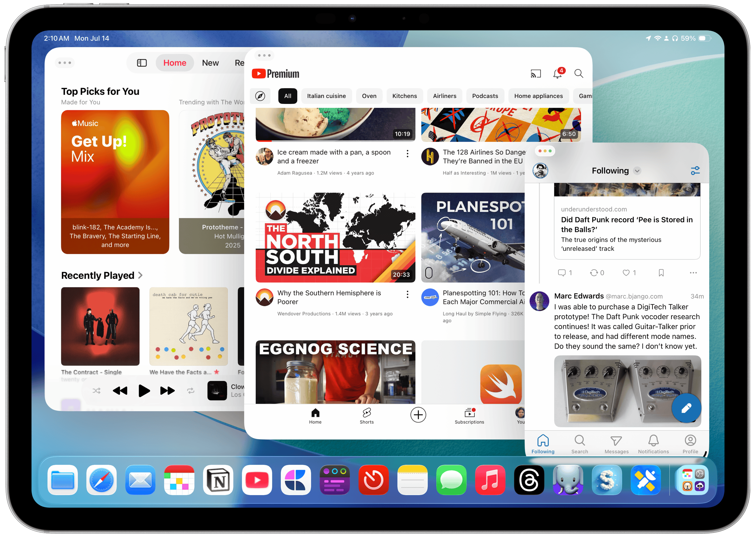Select Italian cuisine filter chip
The width and height of the screenshot is (756, 538).
[326, 96]
